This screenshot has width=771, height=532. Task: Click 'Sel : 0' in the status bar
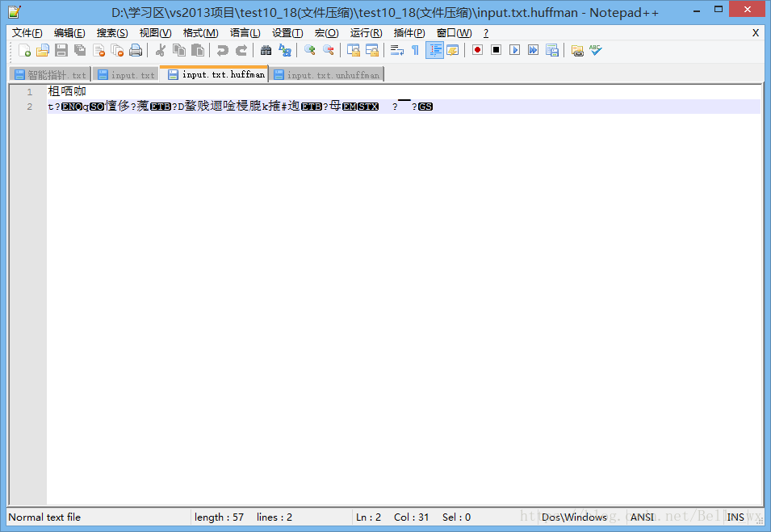456,517
